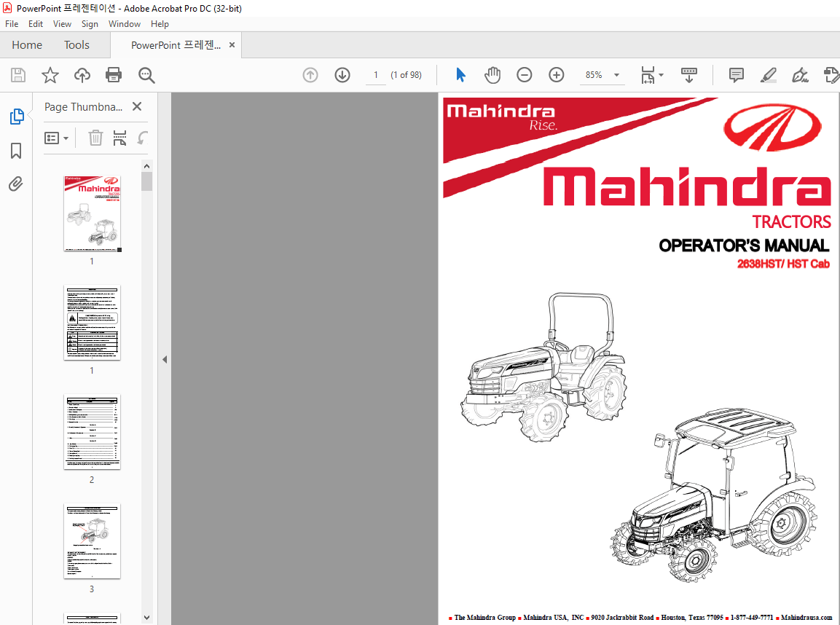This screenshot has width=840, height=625.
Task: Go to next page arrow button
Action: tap(342, 75)
